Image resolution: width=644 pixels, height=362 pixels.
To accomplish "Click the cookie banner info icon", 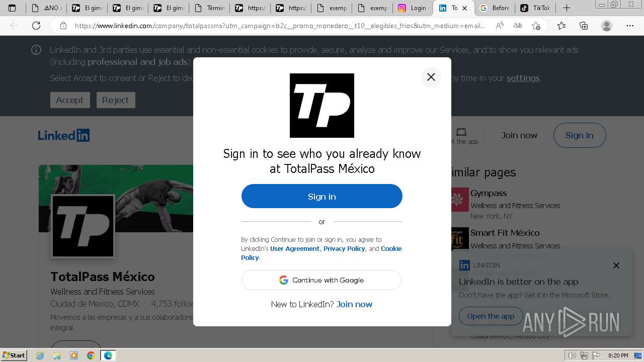I will click(36, 50).
